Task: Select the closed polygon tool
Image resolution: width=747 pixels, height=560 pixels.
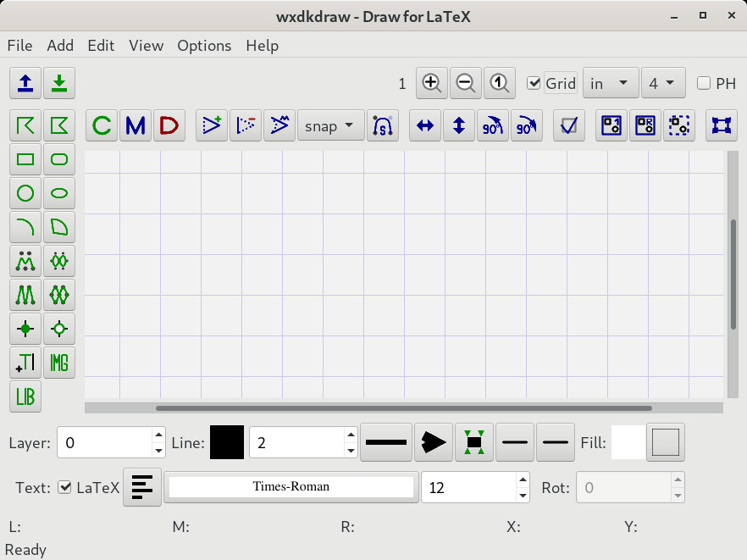Action: [x=59, y=126]
